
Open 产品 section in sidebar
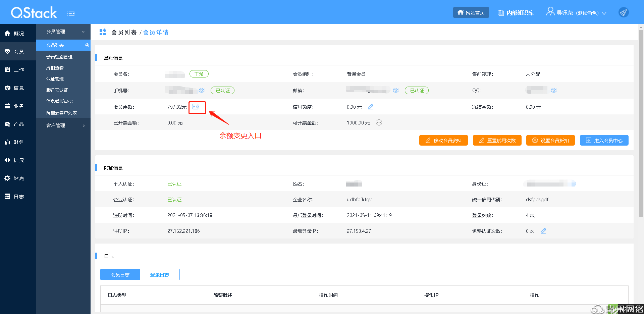[18, 124]
